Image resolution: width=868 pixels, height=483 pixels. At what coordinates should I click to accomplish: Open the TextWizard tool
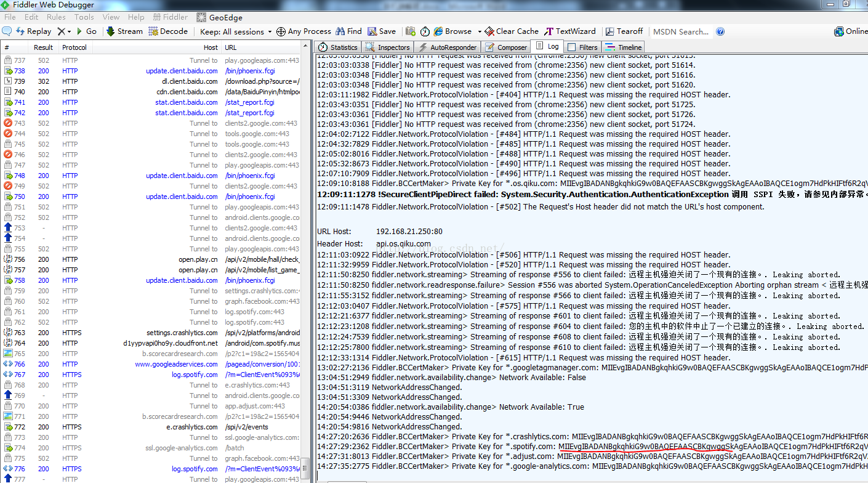[x=569, y=31]
